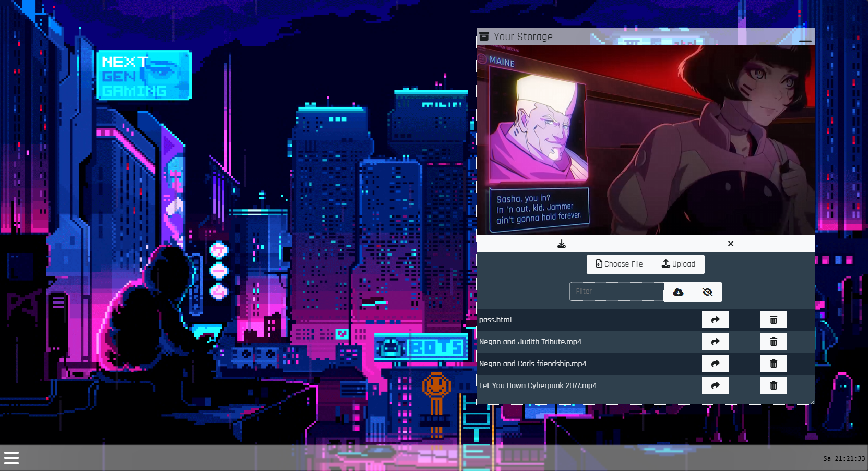Focus the Filter input field

(616, 292)
